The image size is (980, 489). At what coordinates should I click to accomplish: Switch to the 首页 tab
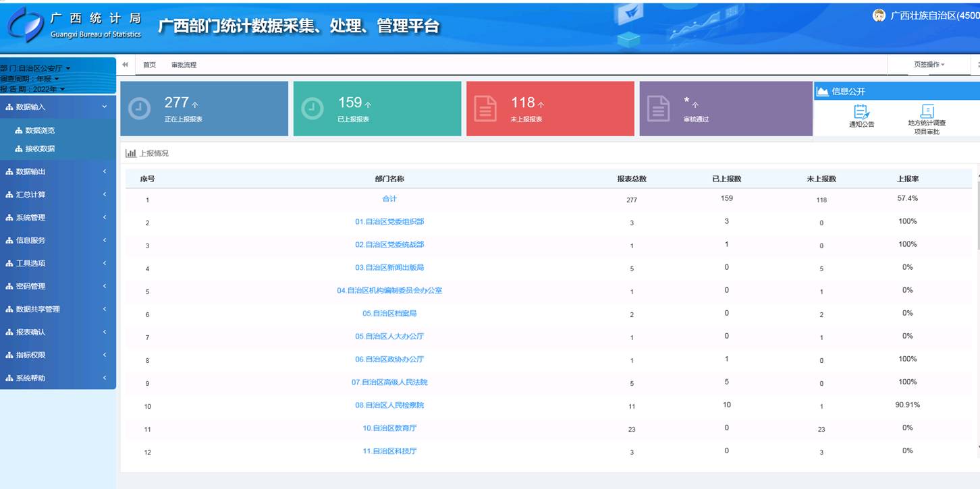(149, 65)
